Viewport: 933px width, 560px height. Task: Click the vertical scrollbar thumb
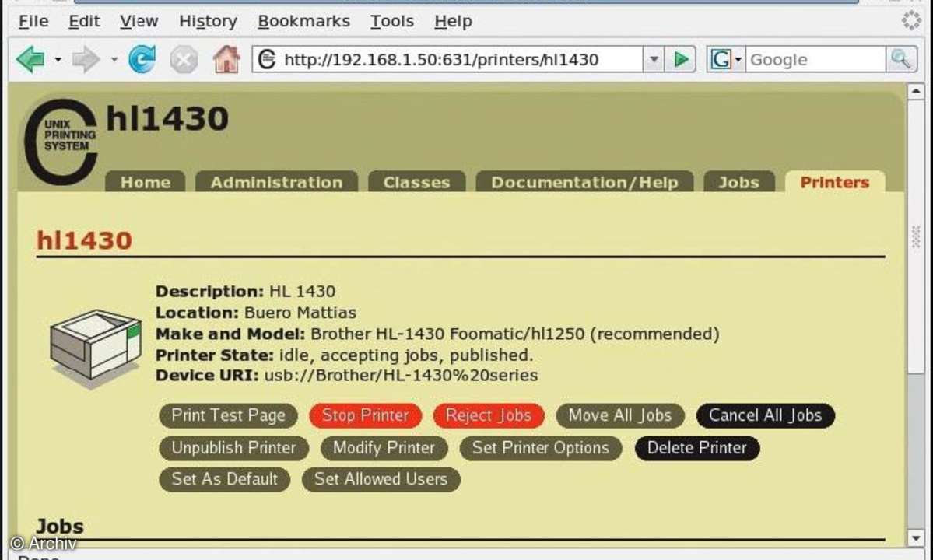tap(915, 237)
